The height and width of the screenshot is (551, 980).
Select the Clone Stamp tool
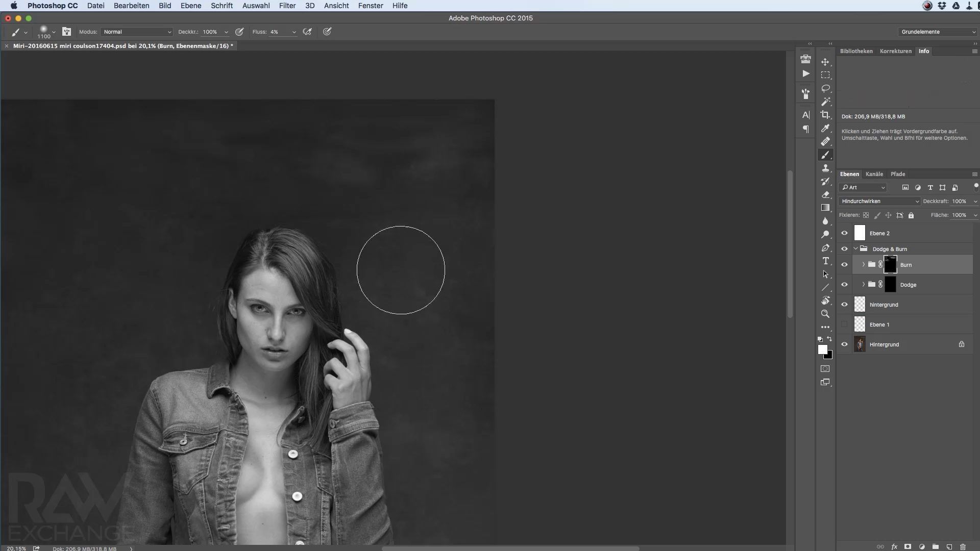(x=825, y=168)
